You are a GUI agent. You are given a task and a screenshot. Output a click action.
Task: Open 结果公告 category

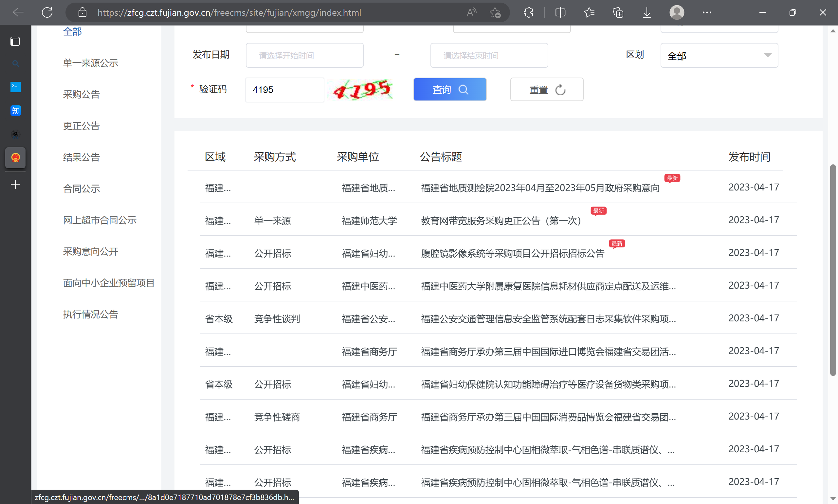click(81, 157)
